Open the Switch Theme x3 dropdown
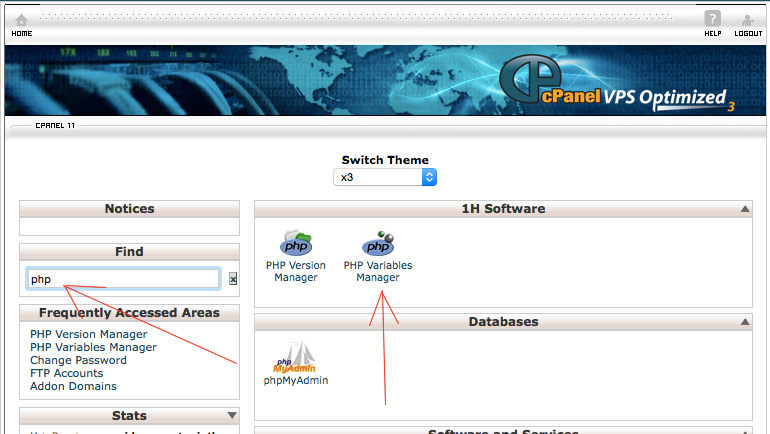 tap(385, 177)
